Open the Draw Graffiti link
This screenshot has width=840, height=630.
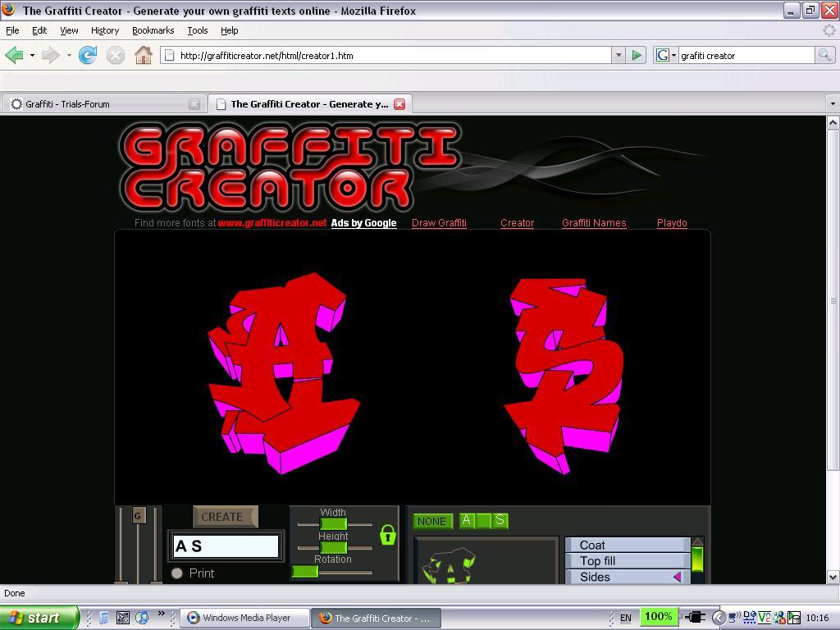coord(440,223)
